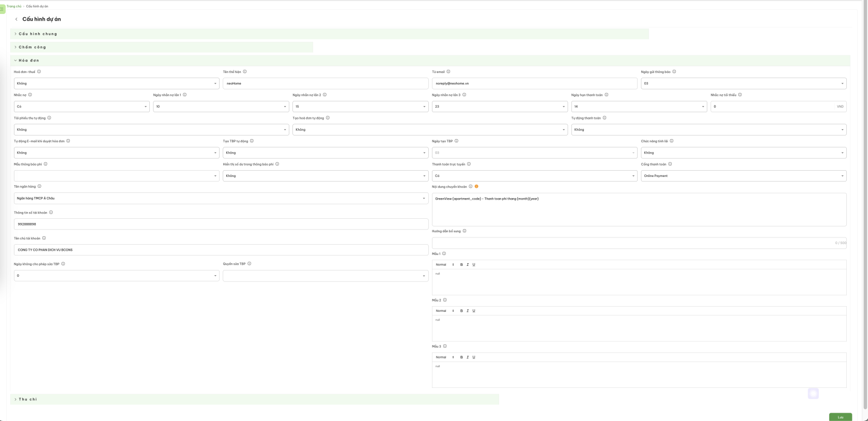Focus the Từ email input field
This screenshot has width=868, height=421.
click(535, 83)
